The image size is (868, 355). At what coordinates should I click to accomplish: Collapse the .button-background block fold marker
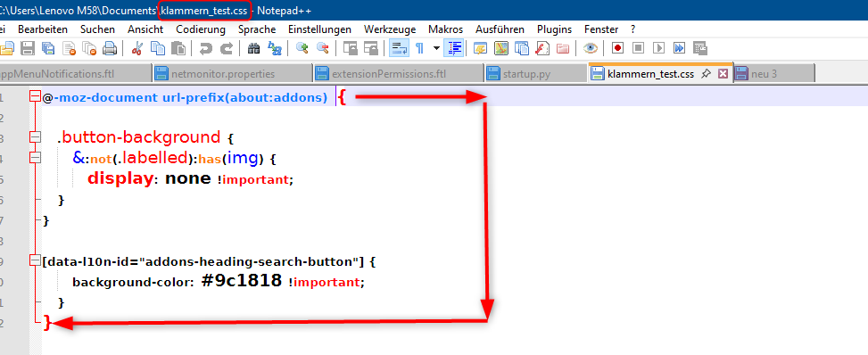(36, 136)
